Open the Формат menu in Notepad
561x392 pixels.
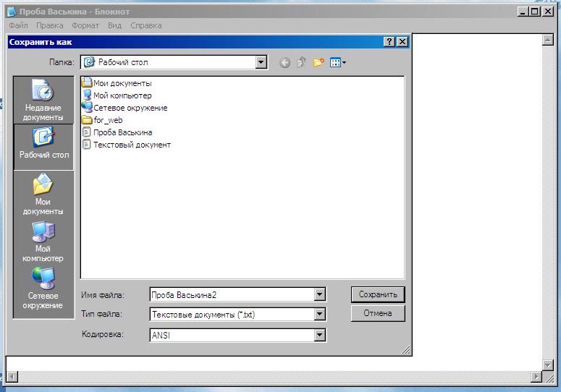coord(85,25)
